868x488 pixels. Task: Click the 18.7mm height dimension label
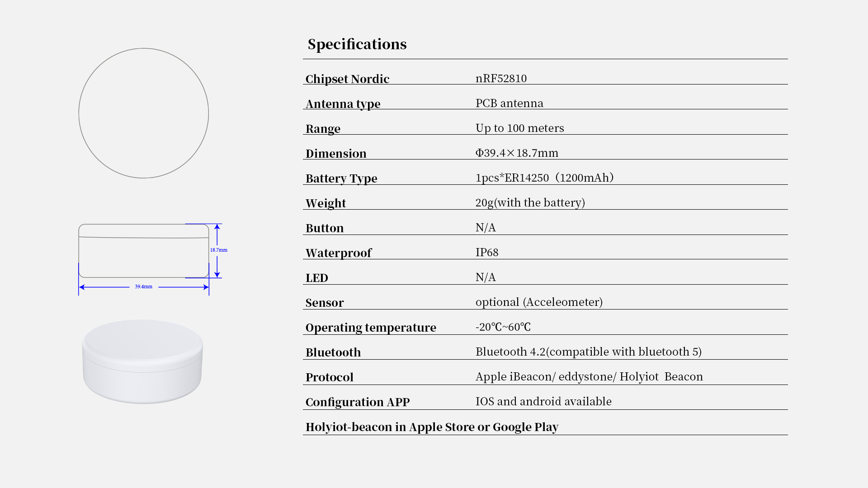point(219,250)
